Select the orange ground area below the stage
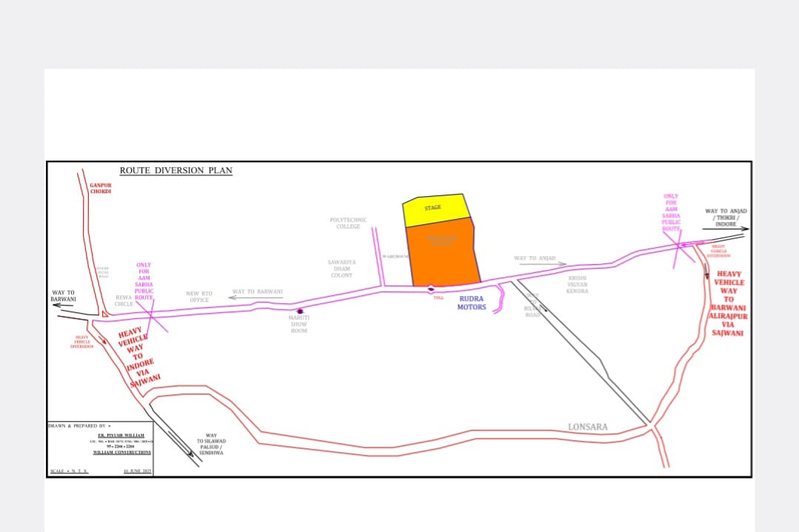This screenshot has width=799, height=532. click(x=443, y=255)
